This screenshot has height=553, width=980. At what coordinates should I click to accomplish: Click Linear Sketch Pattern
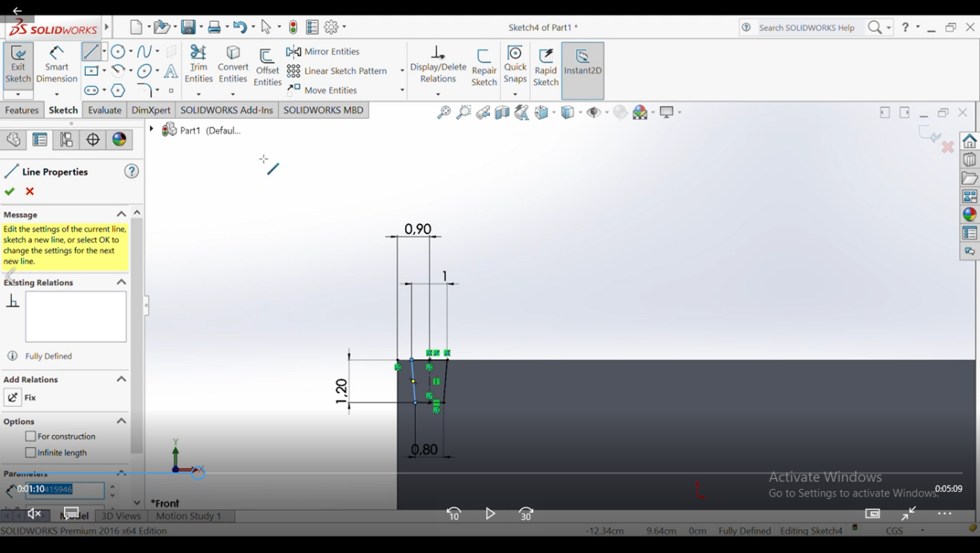pos(337,71)
